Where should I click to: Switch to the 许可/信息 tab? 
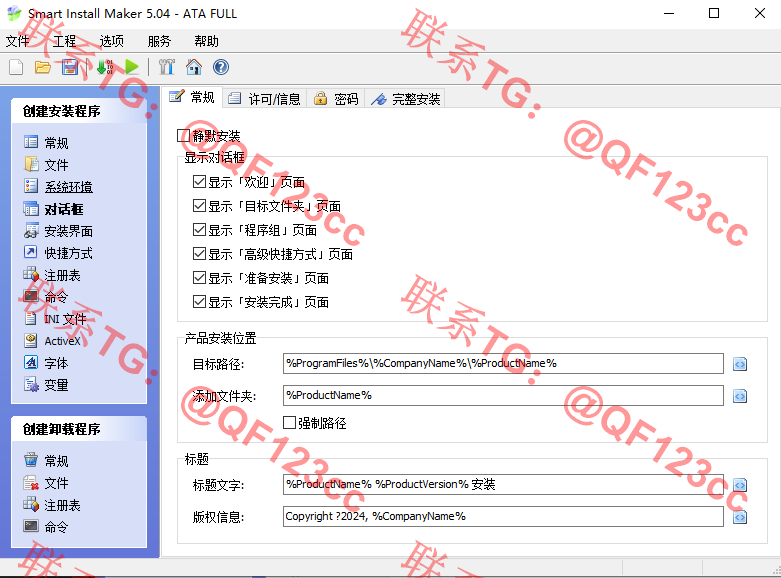coord(264,99)
